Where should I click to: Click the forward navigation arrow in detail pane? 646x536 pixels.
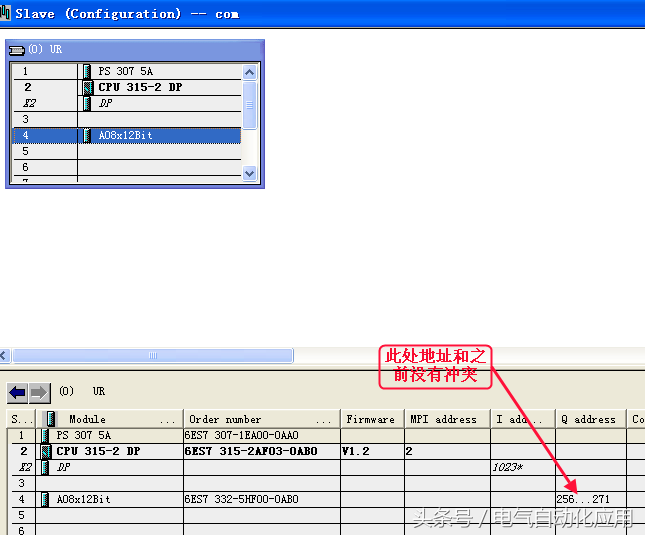[x=38, y=392]
